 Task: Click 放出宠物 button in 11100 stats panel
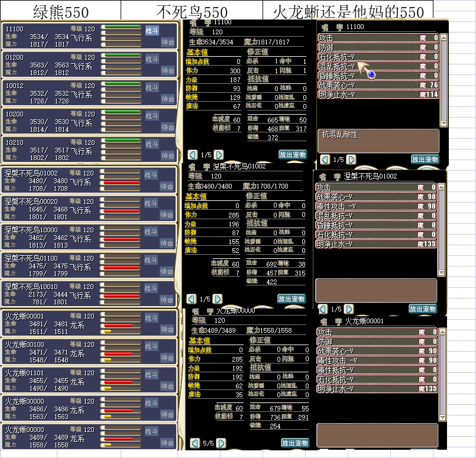pyautogui.click(x=293, y=154)
